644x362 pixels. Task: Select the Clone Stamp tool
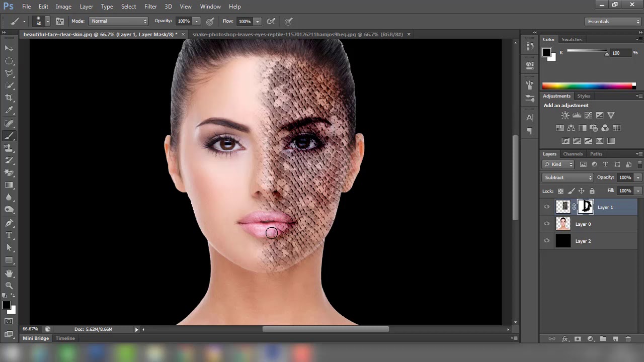(9, 148)
